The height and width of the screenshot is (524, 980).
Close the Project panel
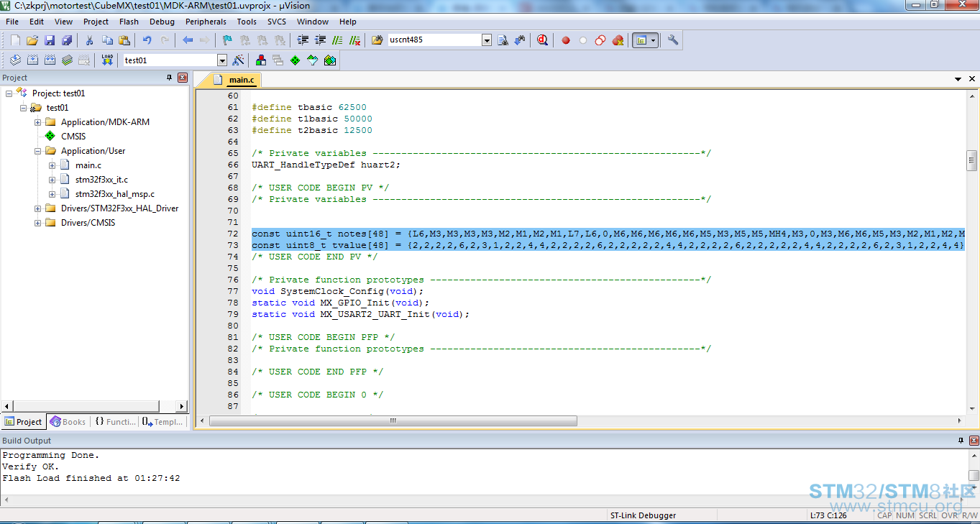pyautogui.click(x=183, y=78)
